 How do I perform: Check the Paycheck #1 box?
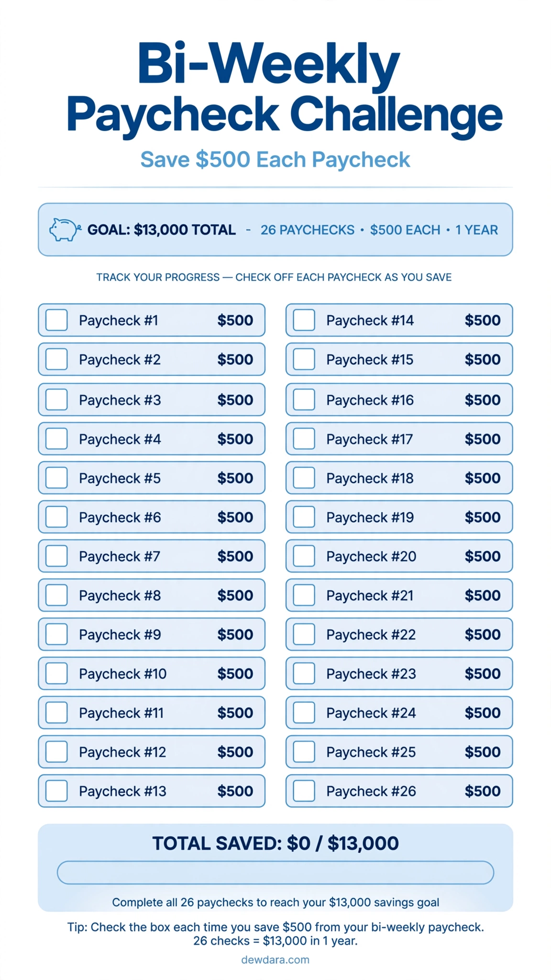56,320
